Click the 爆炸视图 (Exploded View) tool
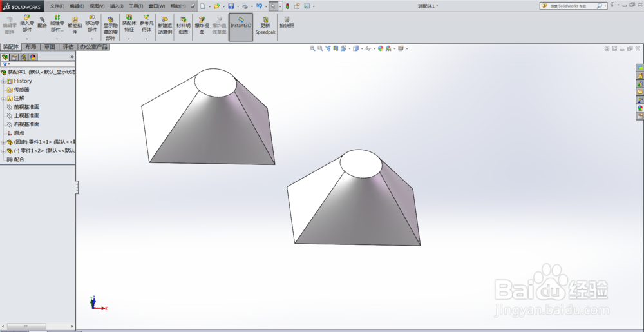 pos(202,26)
